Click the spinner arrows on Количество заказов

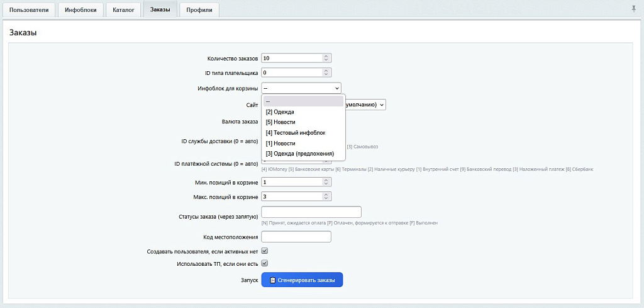(x=326, y=58)
